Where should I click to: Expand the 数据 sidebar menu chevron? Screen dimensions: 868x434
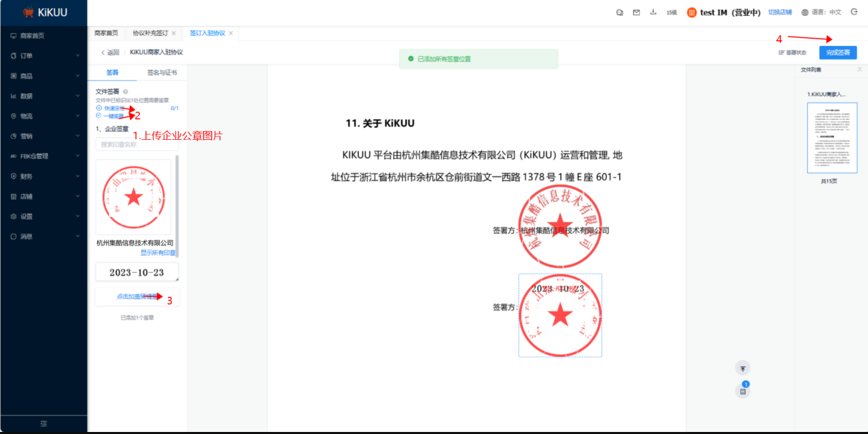pos(77,96)
